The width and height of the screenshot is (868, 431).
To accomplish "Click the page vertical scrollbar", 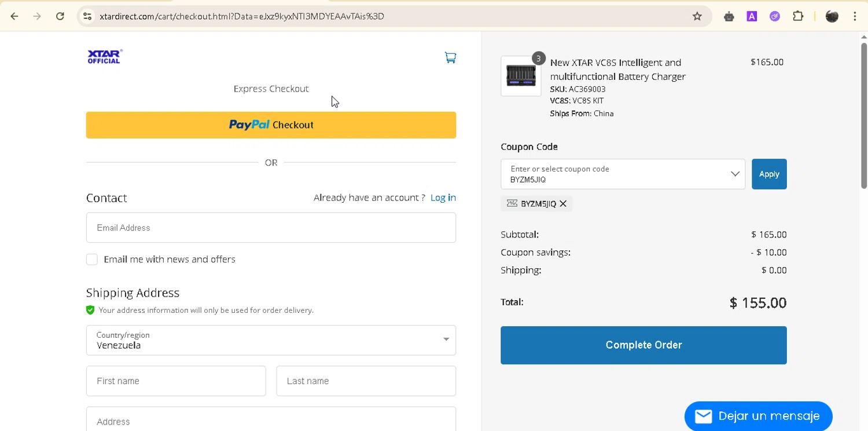I will click(863, 116).
